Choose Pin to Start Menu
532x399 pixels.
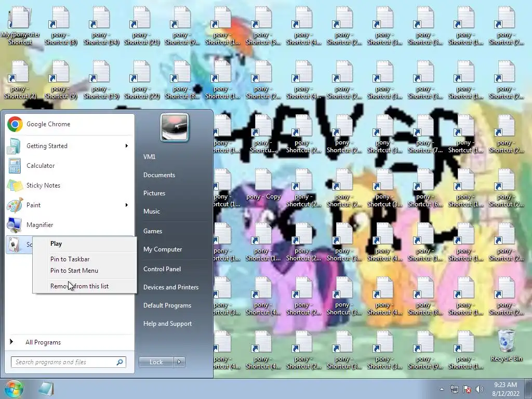pos(85,271)
